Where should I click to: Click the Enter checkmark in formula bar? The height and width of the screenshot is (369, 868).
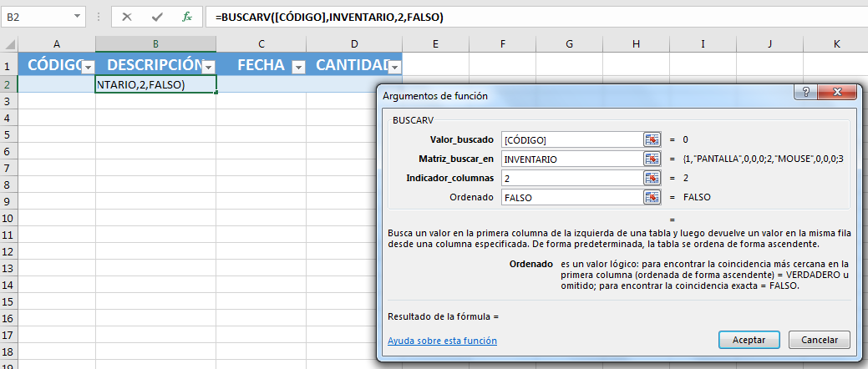click(157, 17)
